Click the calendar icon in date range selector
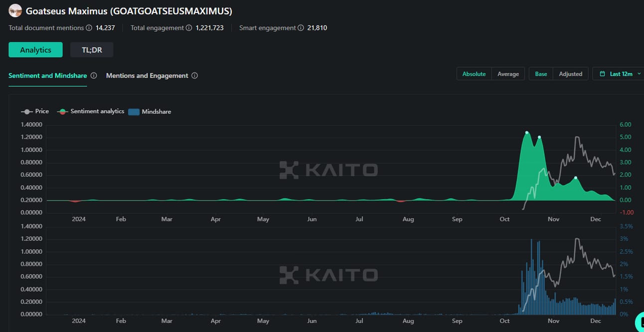The height and width of the screenshot is (332, 644). [x=602, y=74]
